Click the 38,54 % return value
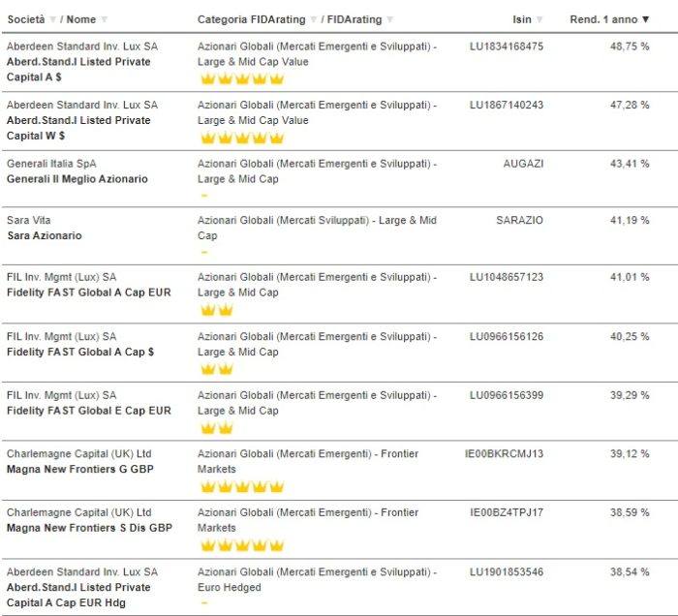Image resolution: width=678 pixels, height=616 pixels. (630, 571)
